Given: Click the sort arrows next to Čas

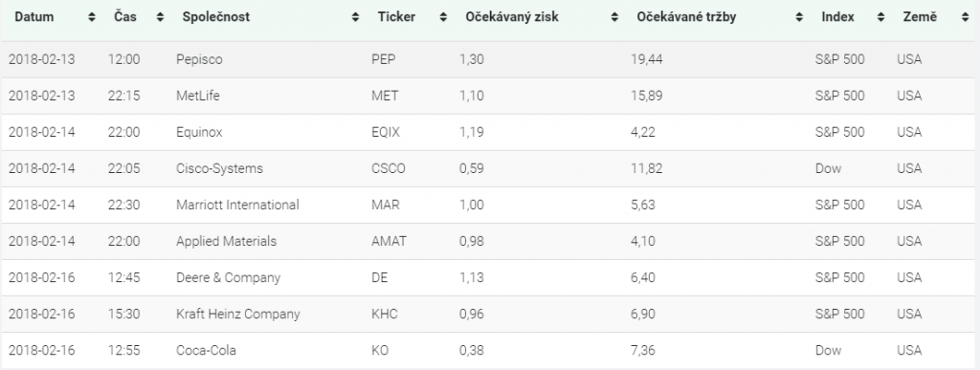Looking at the screenshot, I should coord(160,17).
